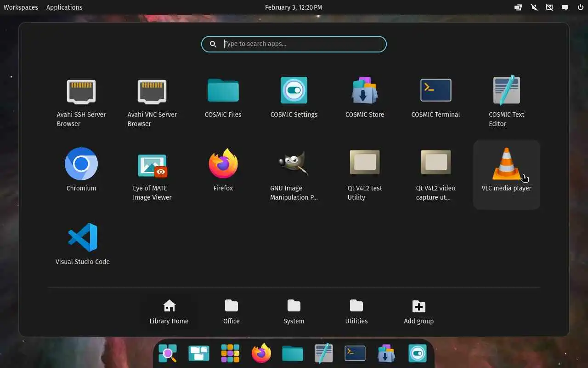Image resolution: width=588 pixels, height=368 pixels.
Task: Click the muted sound icon in top panel
Action: (534, 7)
